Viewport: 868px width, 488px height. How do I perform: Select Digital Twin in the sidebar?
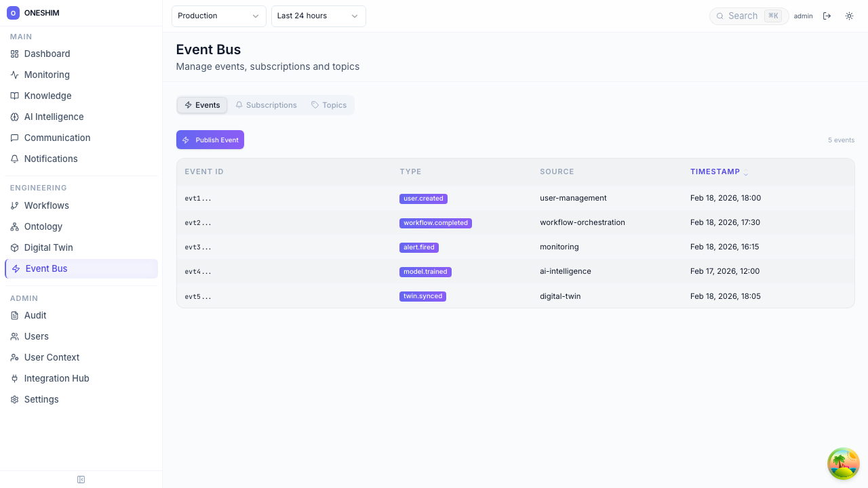tap(48, 247)
